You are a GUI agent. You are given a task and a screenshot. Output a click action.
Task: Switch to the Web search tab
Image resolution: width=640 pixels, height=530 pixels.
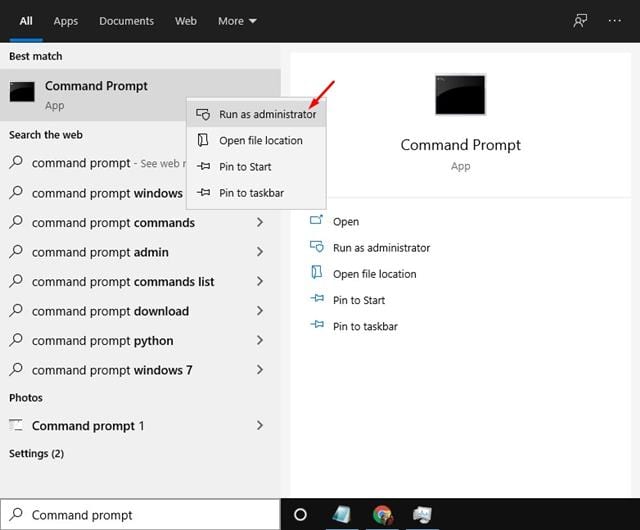[x=186, y=21]
